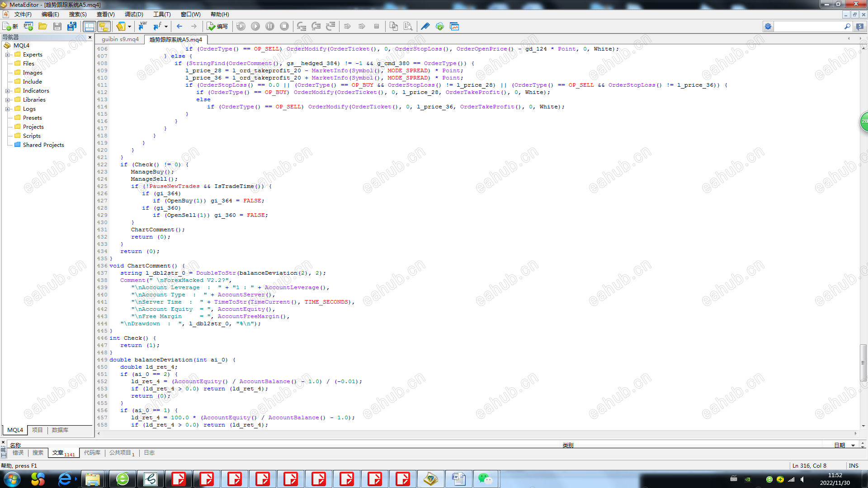Select the Shared Projects folder

[43, 145]
